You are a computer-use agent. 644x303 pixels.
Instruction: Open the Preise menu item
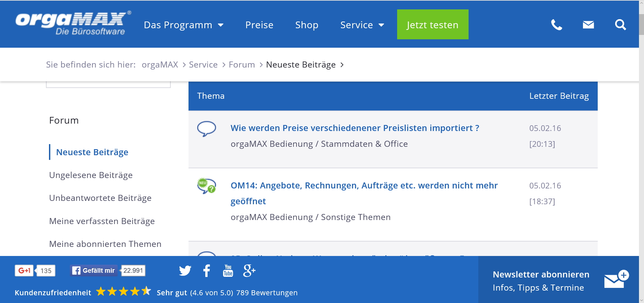[259, 25]
